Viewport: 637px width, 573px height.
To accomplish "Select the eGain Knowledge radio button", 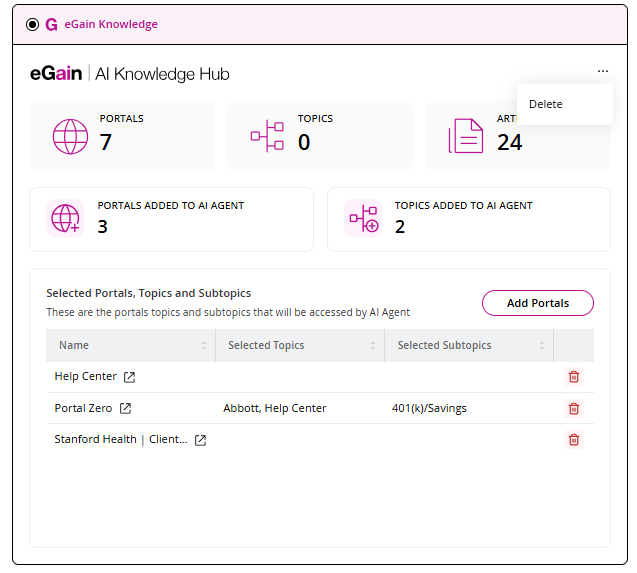I will pyautogui.click(x=33, y=24).
